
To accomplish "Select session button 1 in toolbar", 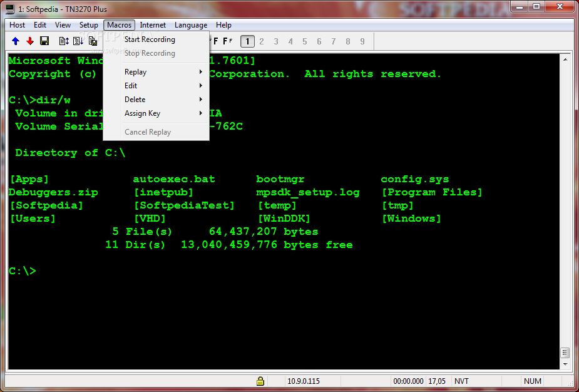I will tap(247, 41).
